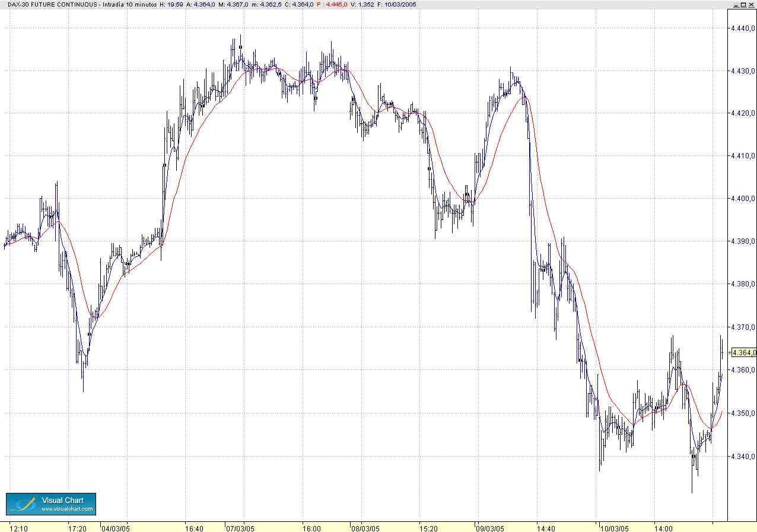Close the DAX-30 chart window

tap(752, 4)
